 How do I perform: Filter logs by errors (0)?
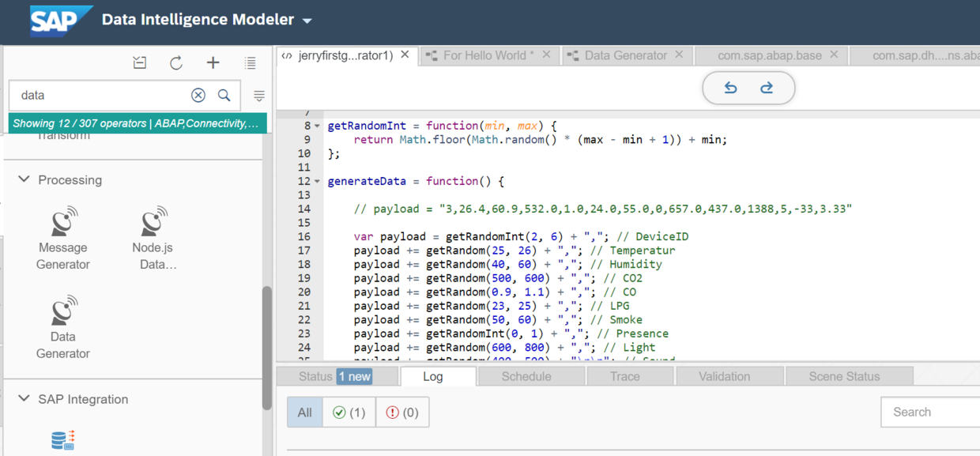pos(402,412)
